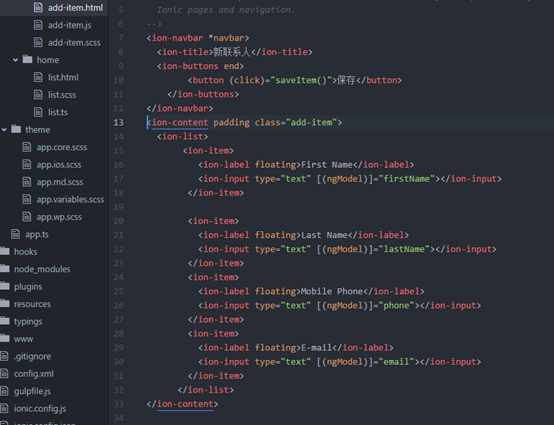Image resolution: width=554 pixels, height=425 pixels.
Task: Open config.xml file
Action: click(34, 374)
